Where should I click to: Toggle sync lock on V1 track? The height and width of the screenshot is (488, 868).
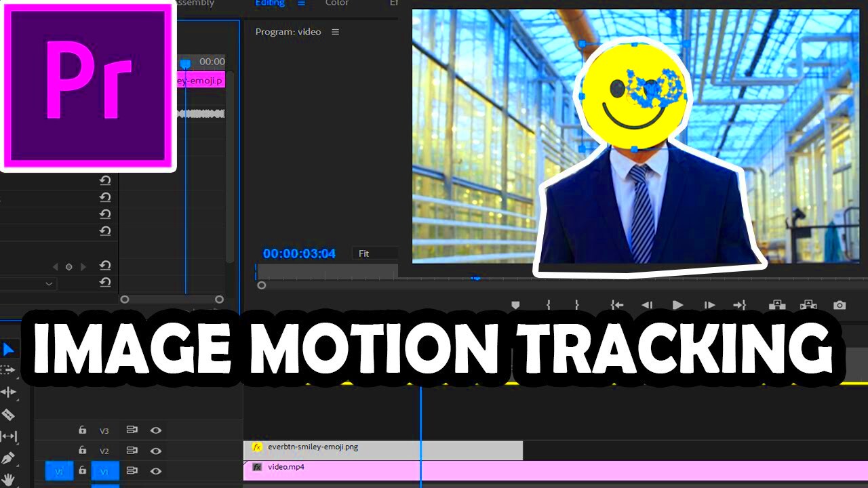click(x=132, y=470)
